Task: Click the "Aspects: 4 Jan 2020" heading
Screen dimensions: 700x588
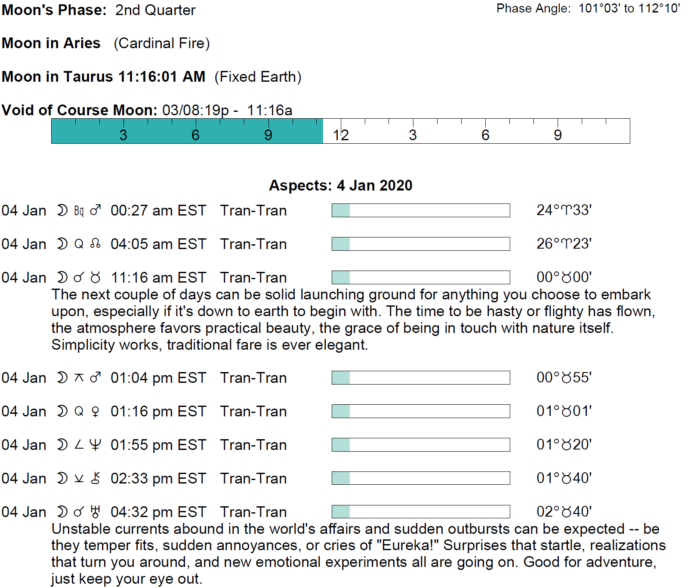Action: tap(340, 185)
